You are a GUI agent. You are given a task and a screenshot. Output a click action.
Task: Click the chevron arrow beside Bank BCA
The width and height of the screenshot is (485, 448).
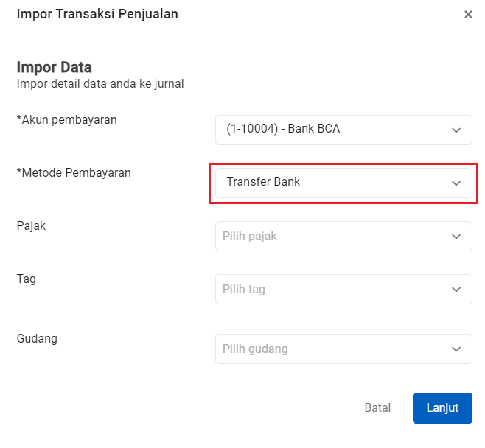tap(456, 130)
